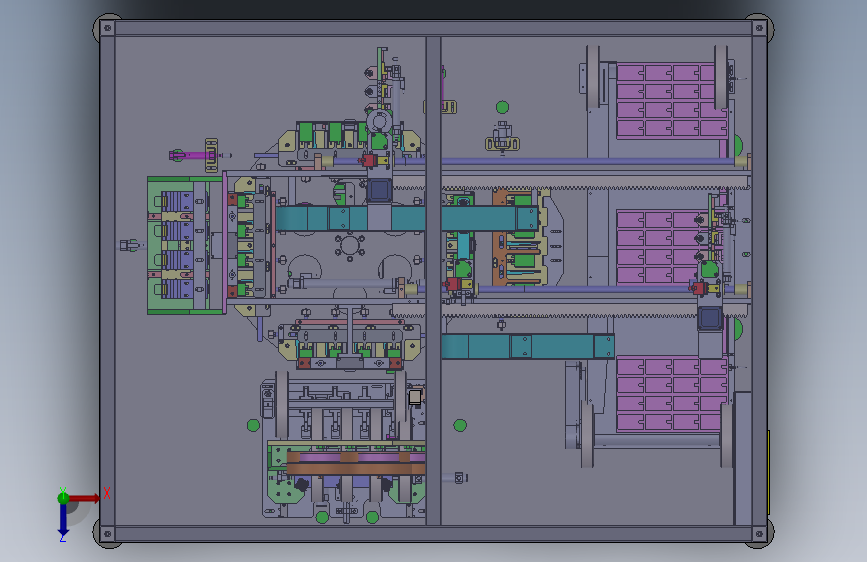The image size is (867, 562).
Task: Click the red X axis arrow of the triad
Action: [x=84, y=498]
